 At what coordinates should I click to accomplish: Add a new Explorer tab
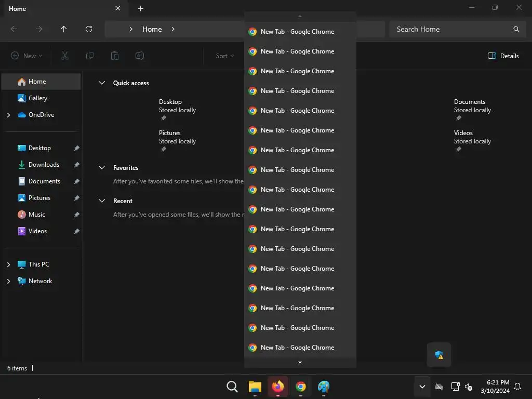coord(140,8)
